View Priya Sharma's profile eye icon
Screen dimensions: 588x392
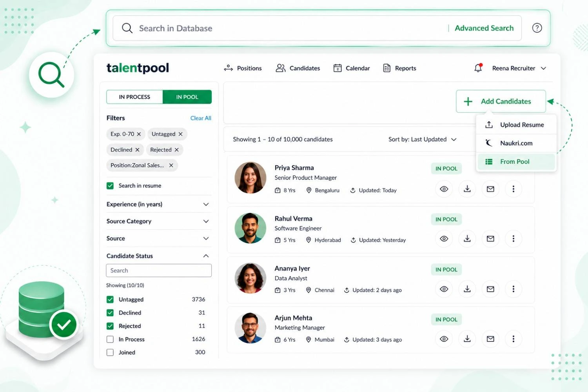[x=444, y=189]
